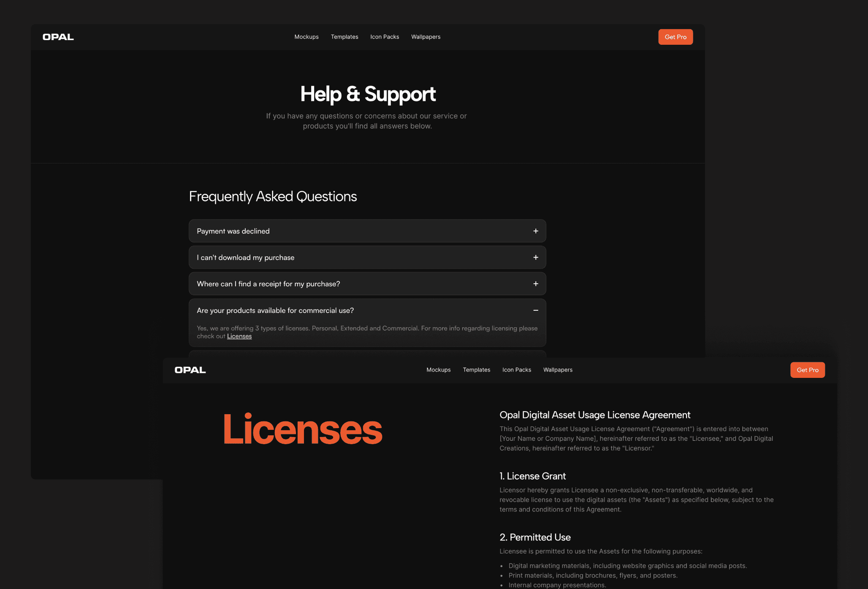Click plus icon for download purchase question
The width and height of the screenshot is (868, 589).
click(x=535, y=258)
